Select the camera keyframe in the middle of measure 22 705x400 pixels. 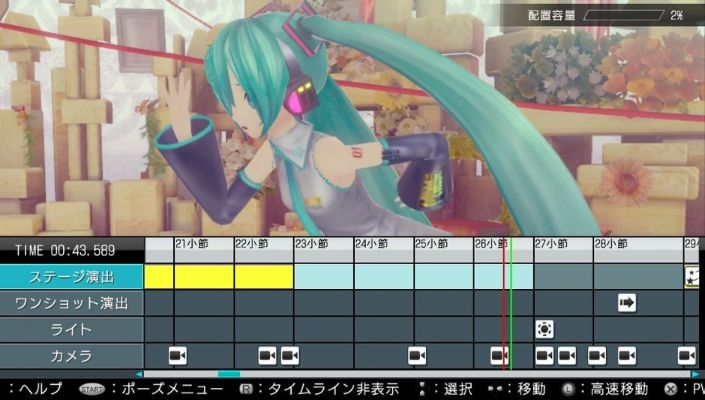[x=268, y=355]
